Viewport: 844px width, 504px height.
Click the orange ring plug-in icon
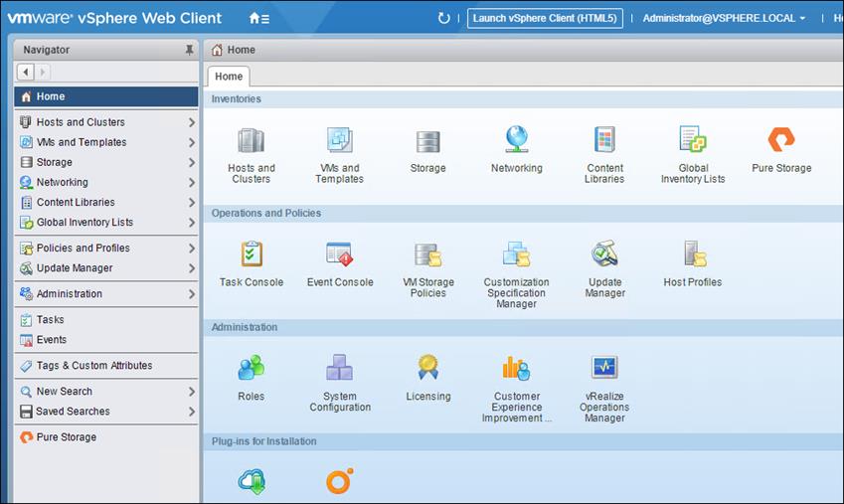coord(340,481)
